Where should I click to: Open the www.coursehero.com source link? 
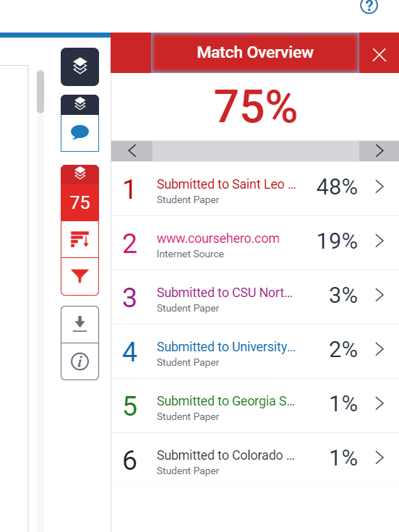click(x=218, y=239)
